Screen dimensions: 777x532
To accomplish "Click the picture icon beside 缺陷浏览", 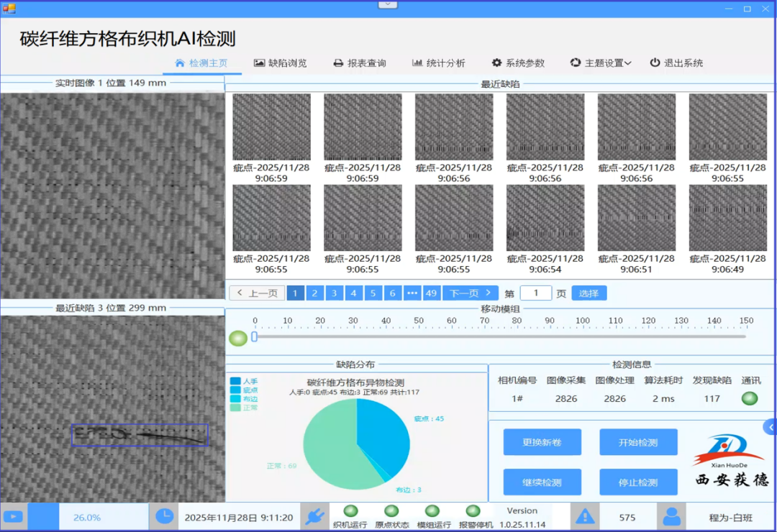I will tap(259, 63).
